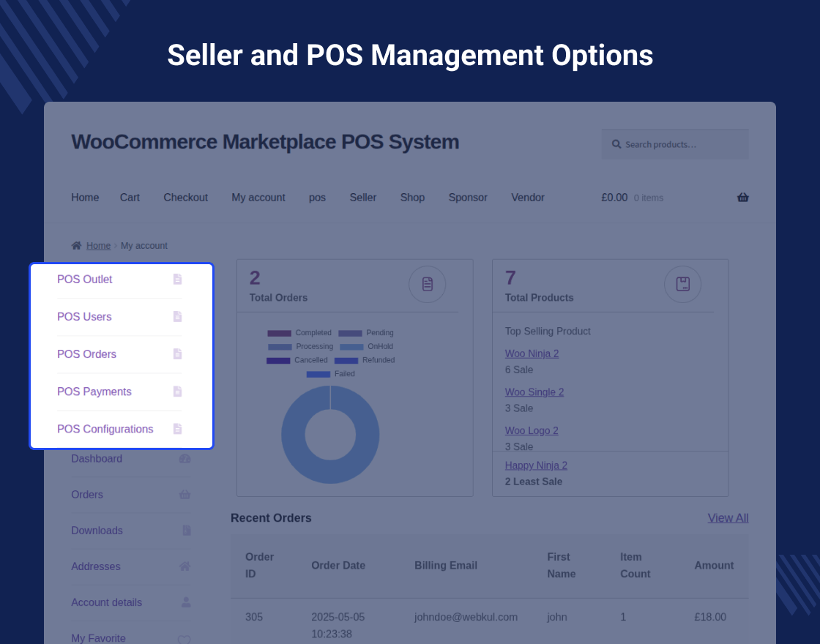Click Home in the top navigation

(x=85, y=198)
